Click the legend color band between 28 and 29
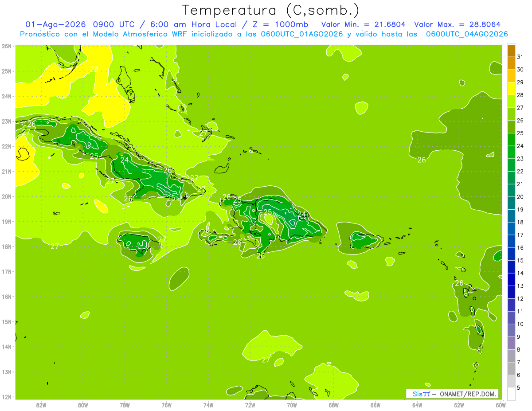The height and width of the screenshot is (411, 532). tap(511, 89)
